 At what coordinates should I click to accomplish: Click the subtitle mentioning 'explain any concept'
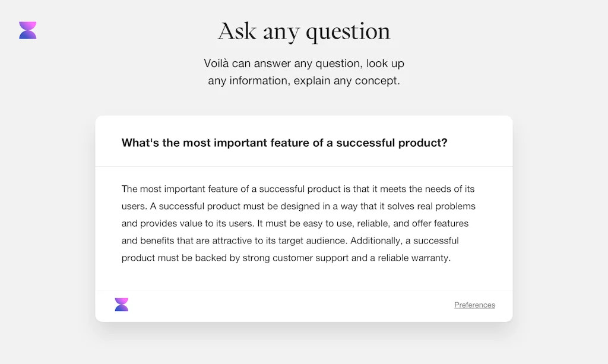(304, 80)
